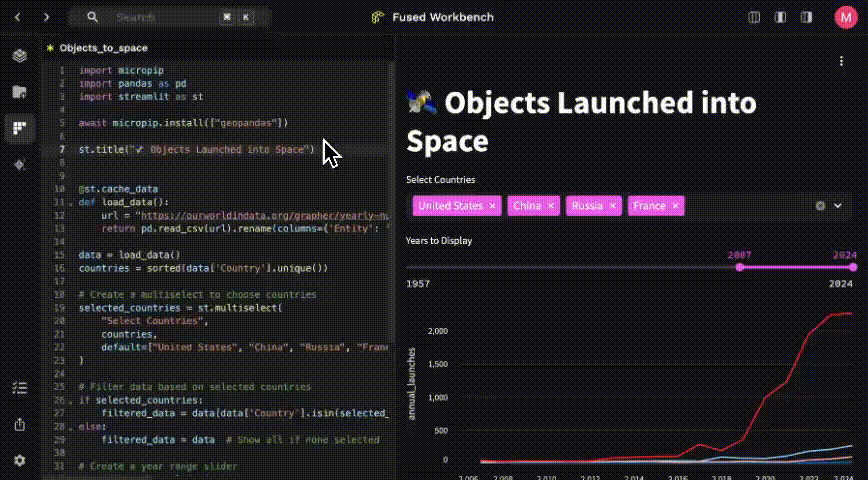
Task: Go back with the left arrow
Action: click(18, 17)
